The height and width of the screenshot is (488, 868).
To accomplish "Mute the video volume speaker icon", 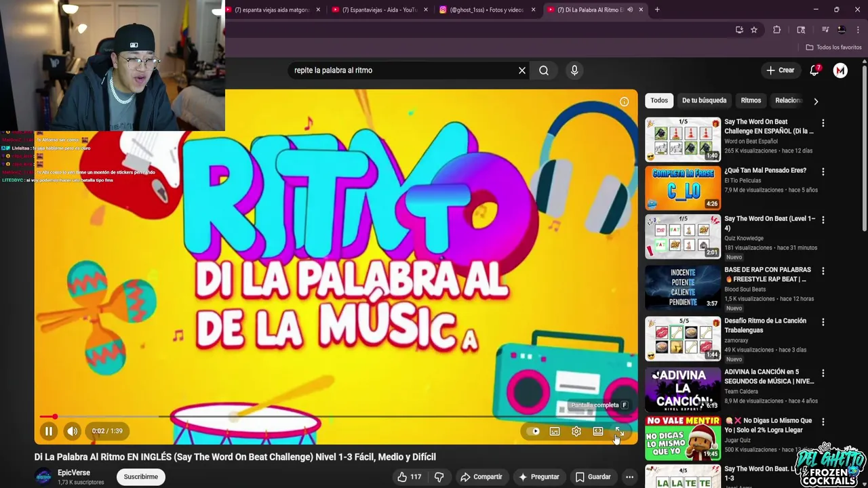I will tap(72, 431).
